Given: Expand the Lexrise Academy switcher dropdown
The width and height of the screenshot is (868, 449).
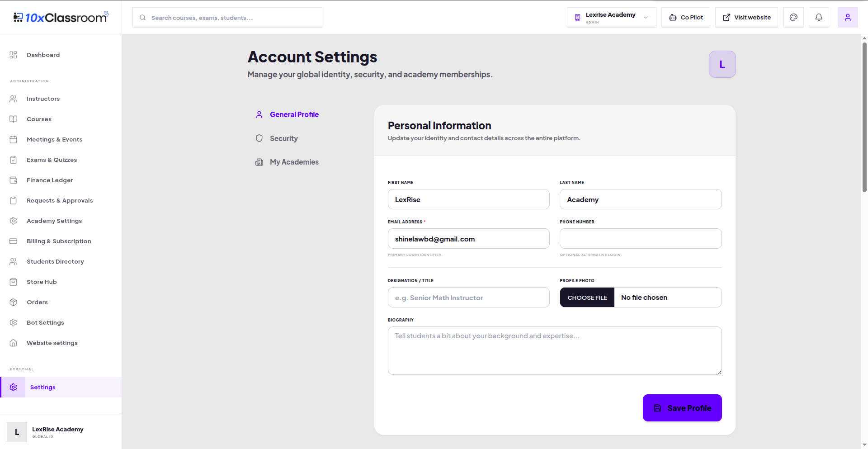Looking at the screenshot, I should (x=611, y=17).
